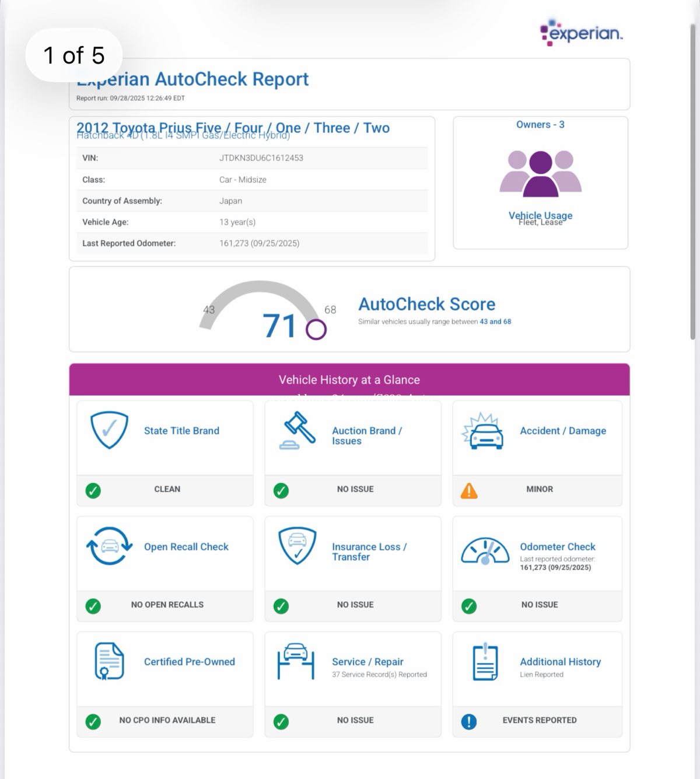Click the Odometer Check gauge icon
The height and width of the screenshot is (779, 700).
485,551
